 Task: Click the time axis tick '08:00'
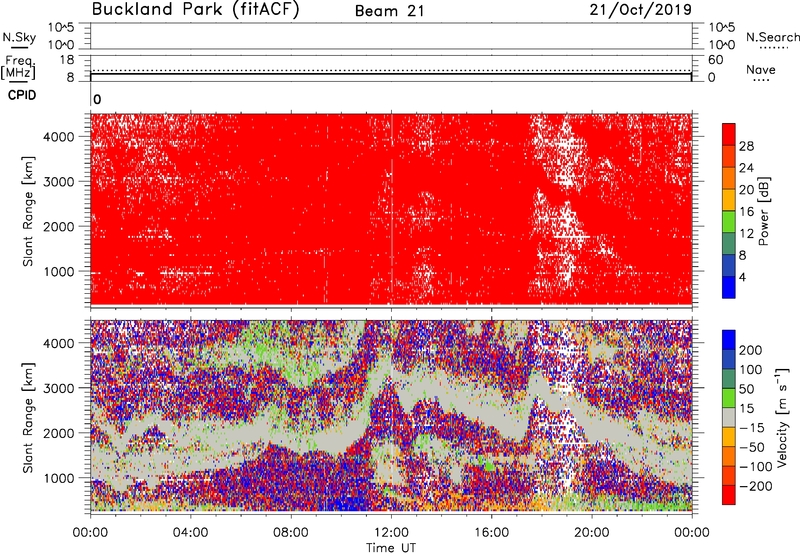[x=291, y=533]
